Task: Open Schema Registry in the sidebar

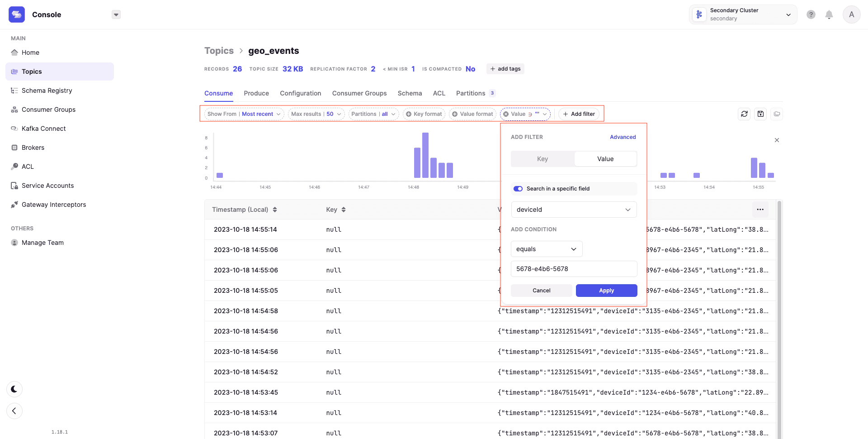Action: click(47, 91)
